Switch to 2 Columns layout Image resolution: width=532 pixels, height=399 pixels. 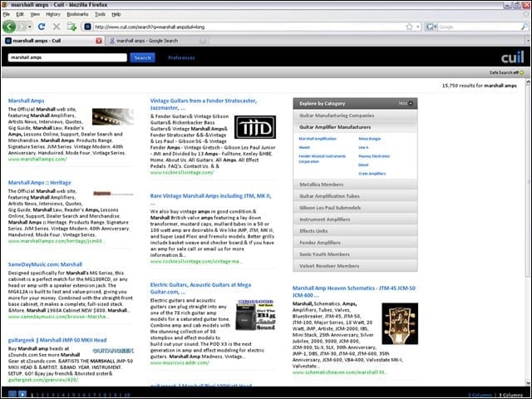pyautogui.click(x=480, y=395)
